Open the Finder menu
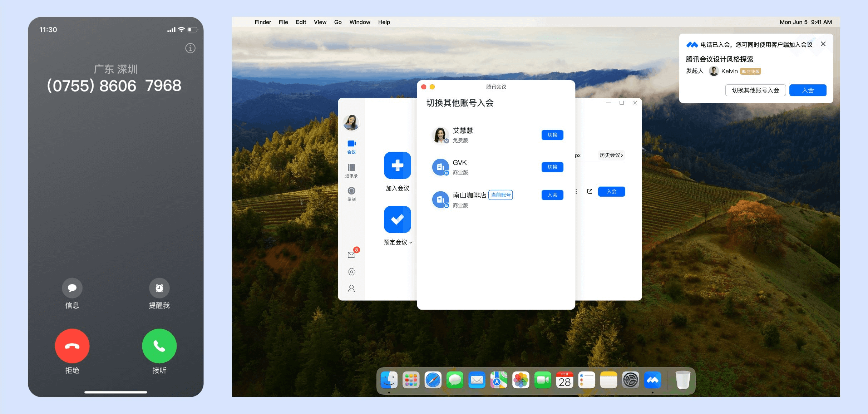Screen dimensions: 868x414 tap(263, 22)
